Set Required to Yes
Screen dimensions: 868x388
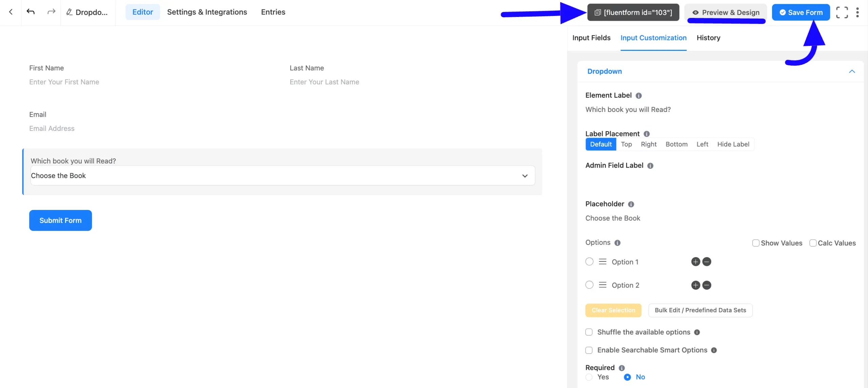click(589, 377)
